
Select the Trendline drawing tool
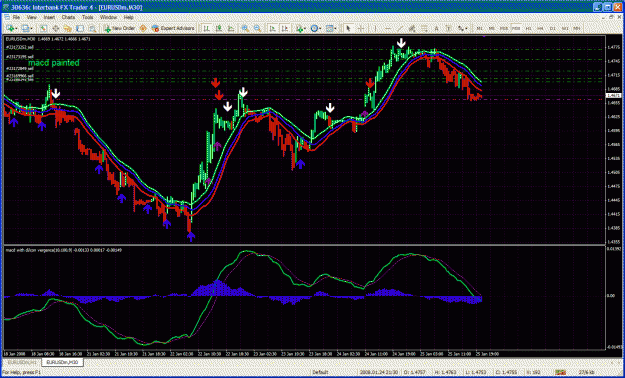400,28
